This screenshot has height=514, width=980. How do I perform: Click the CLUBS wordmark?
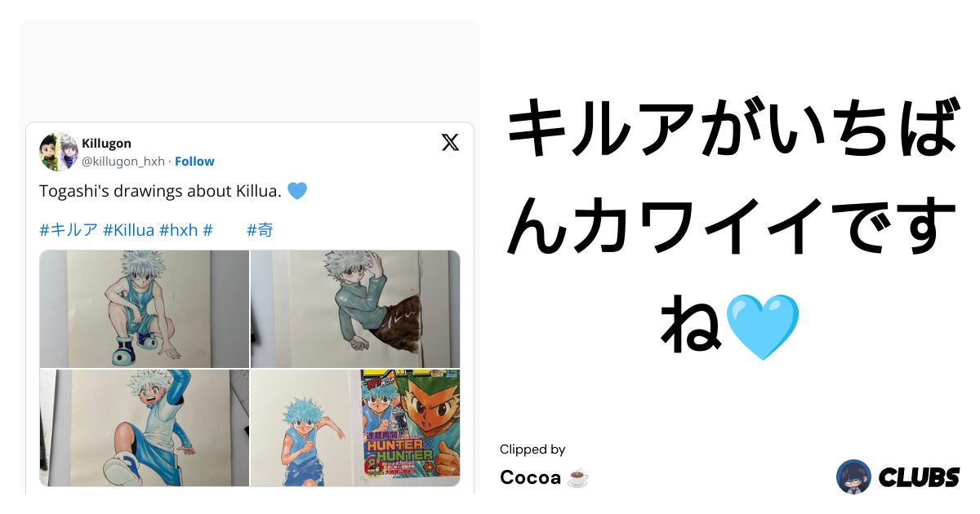pos(919,477)
